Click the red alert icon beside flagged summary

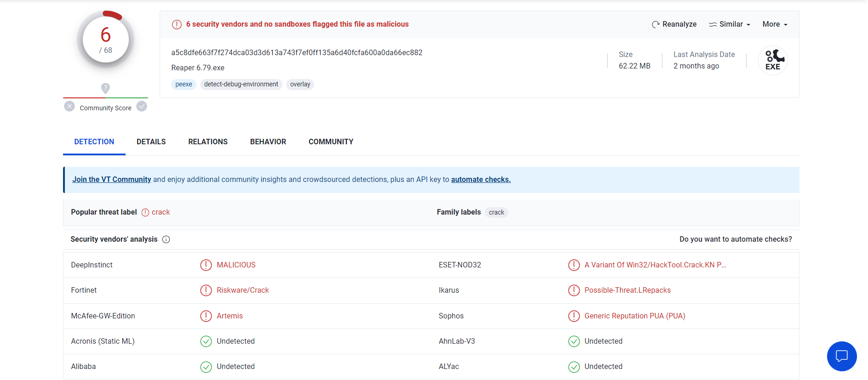(177, 24)
